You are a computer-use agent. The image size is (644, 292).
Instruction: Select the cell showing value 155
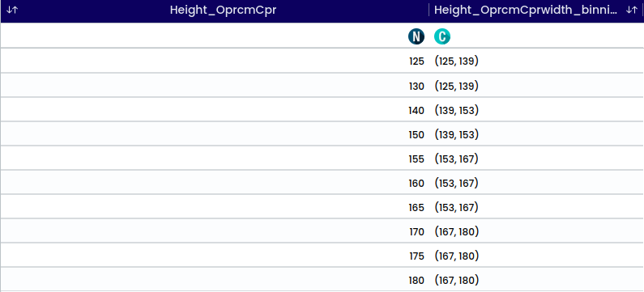(x=215, y=159)
